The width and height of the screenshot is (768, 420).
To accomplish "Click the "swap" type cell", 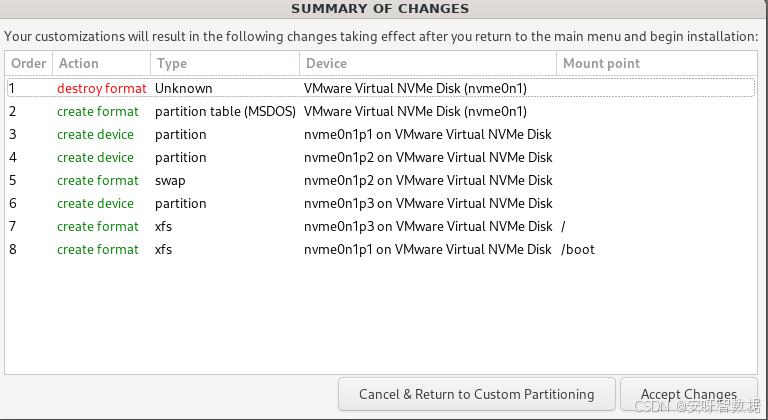I will (x=170, y=180).
